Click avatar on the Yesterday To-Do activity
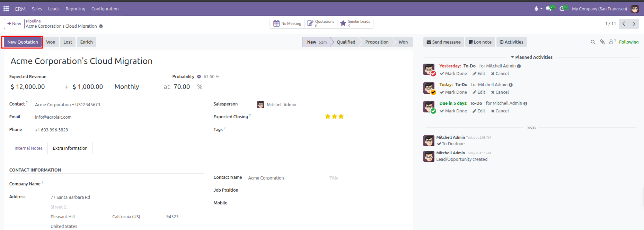The height and width of the screenshot is (230, 644). (x=429, y=69)
